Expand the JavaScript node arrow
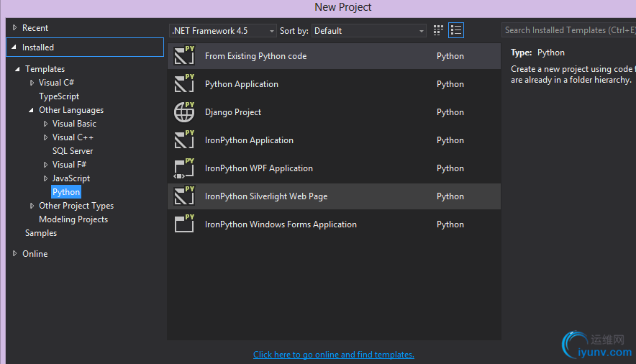Screen dimensions: 636x364 tap(45, 178)
